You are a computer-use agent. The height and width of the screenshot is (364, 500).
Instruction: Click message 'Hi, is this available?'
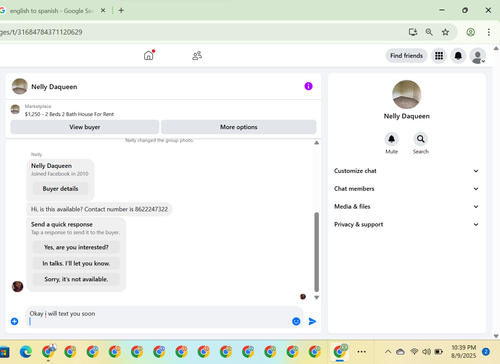coord(99,209)
